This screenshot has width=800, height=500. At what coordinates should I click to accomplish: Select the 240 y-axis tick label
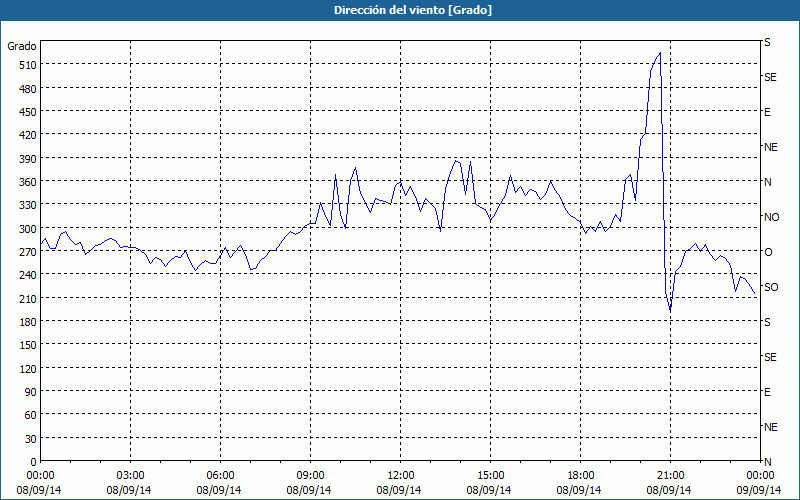(x=28, y=274)
